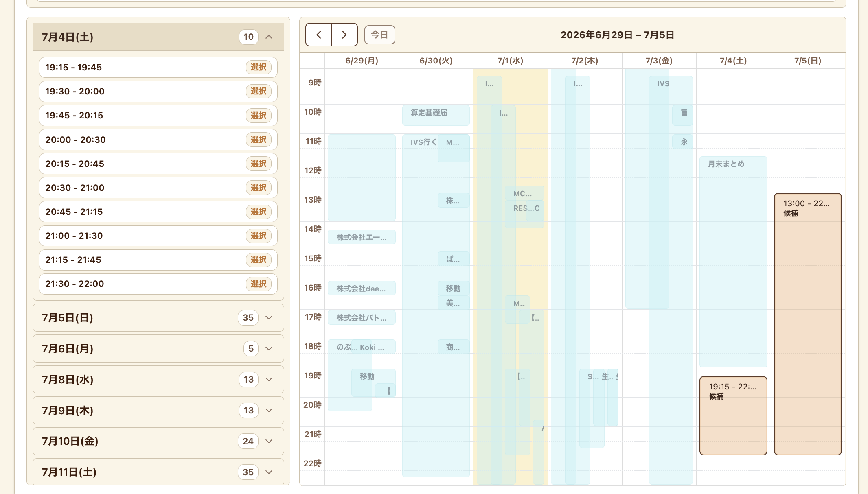Open the 株式会社エー... event at 14時
Image resolution: width=868 pixels, height=494 pixels.
[x=362, y=237]
